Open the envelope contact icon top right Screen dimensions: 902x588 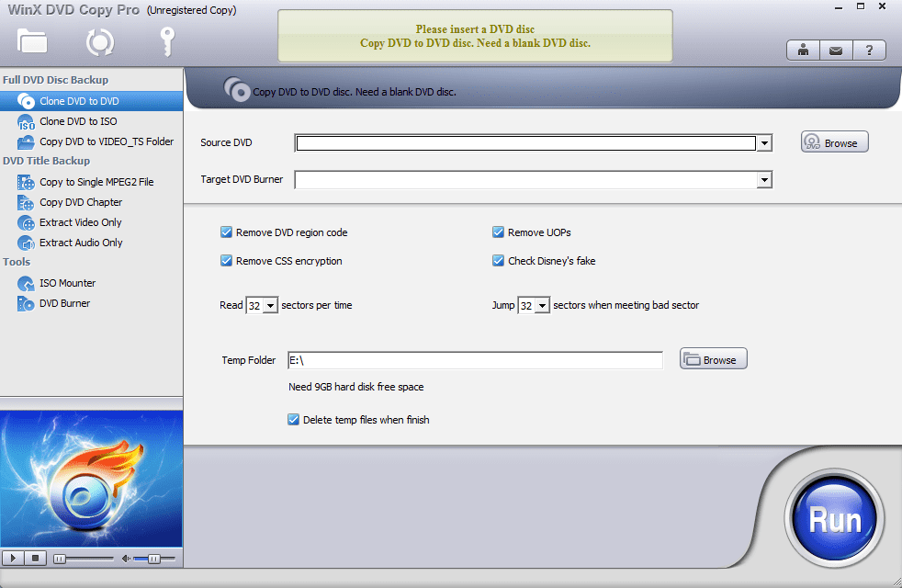click(x=835, y=50)
